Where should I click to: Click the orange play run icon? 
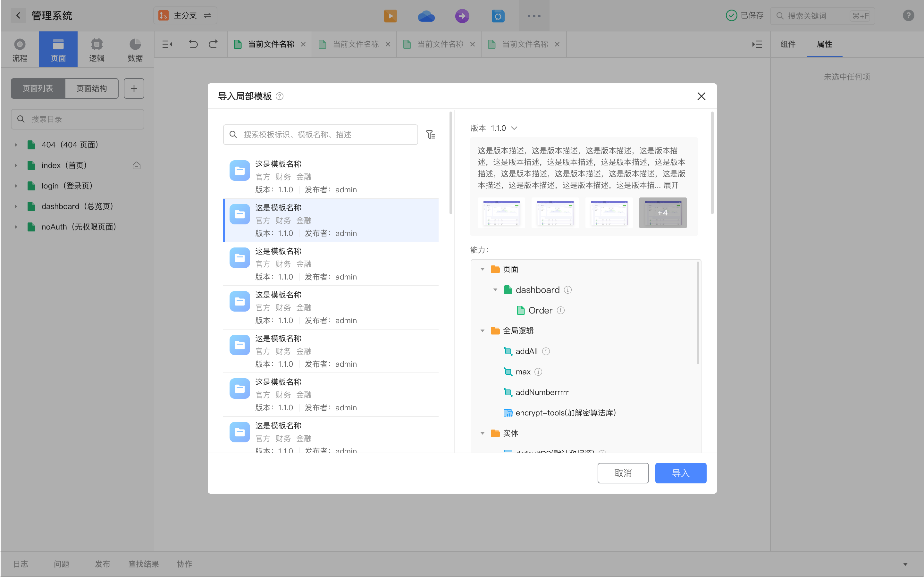[390, 16]
